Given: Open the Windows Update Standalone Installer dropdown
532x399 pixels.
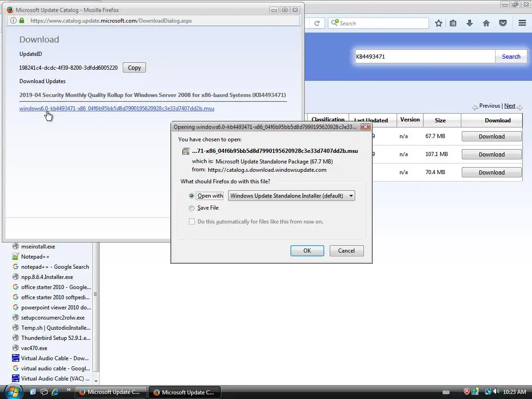Looking at the screenshot, I should [x=291, y=196].
